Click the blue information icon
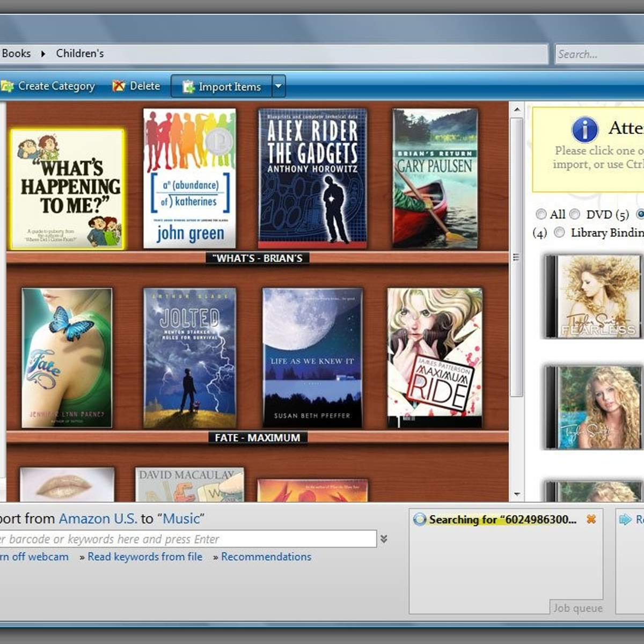644x644 pixels. 584,129
